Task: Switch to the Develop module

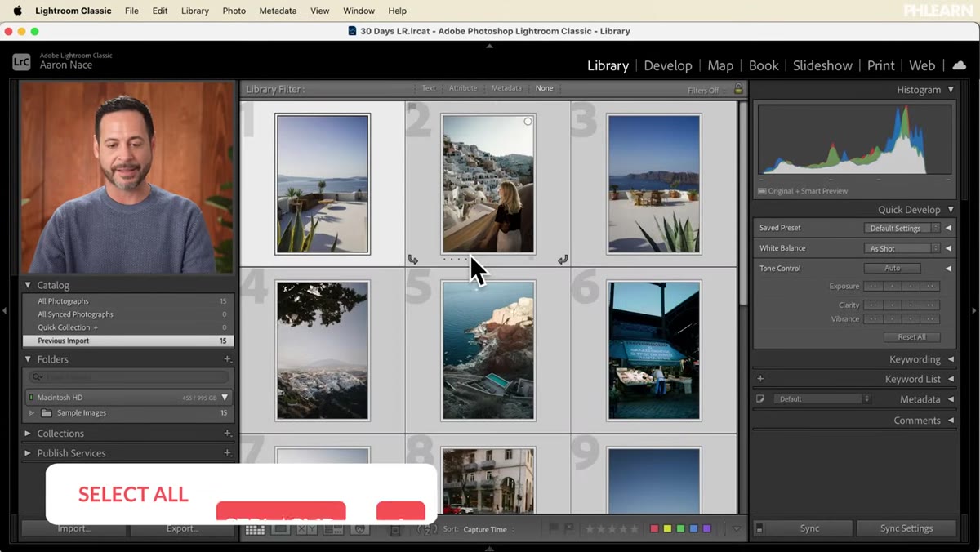Action: pyautogui.click(x=668, y=65)
